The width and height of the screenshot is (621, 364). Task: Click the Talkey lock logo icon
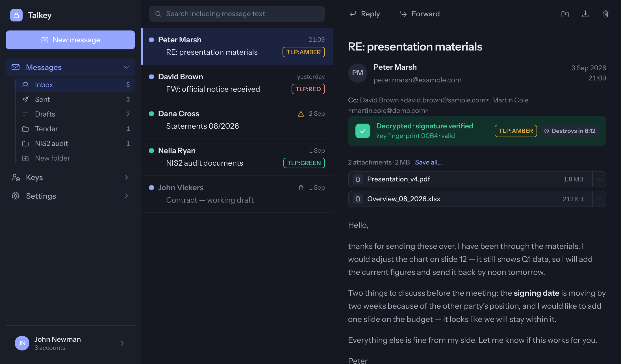click(x=16, y=15)
